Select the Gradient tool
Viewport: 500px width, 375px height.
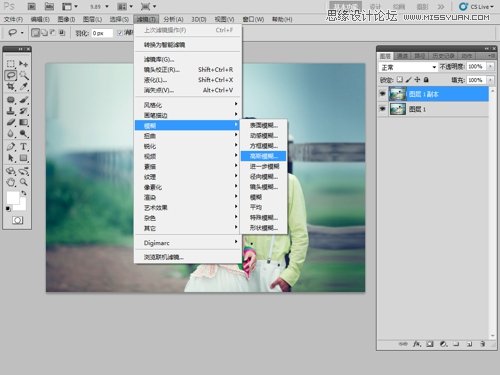pos(23,122)
